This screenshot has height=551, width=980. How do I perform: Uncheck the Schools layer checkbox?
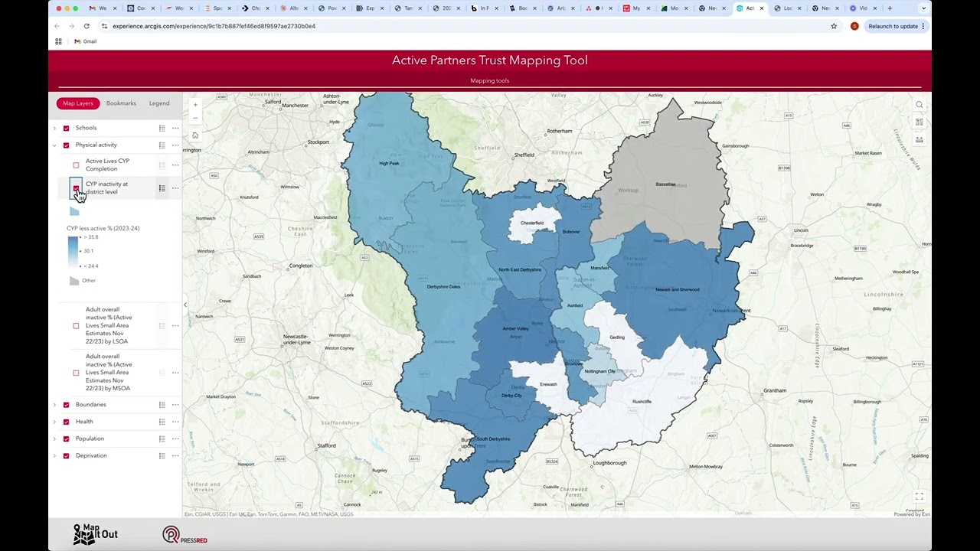click(66, 128)
